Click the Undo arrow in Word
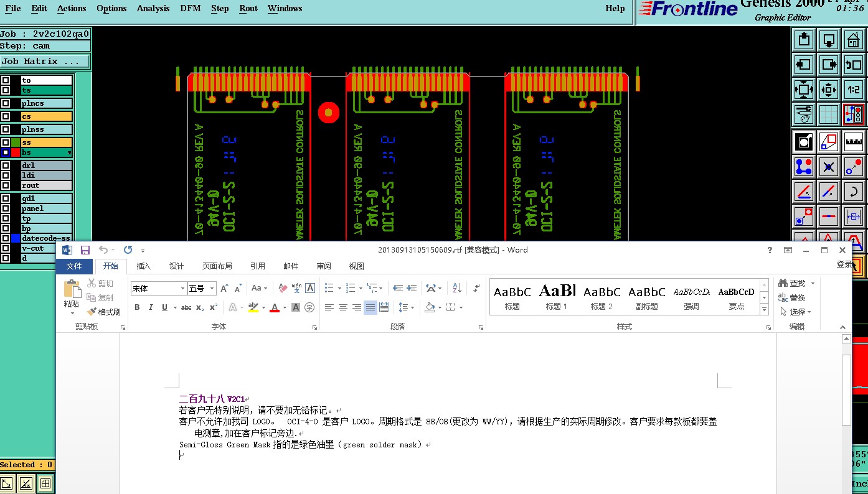The height and width of the screenshot is (494, 868). 103,250
